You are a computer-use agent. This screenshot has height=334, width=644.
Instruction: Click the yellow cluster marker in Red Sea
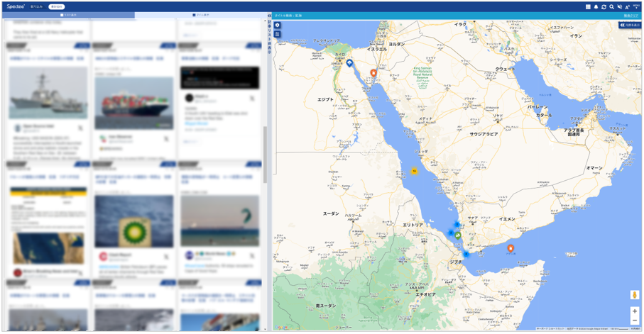(414, 171)
